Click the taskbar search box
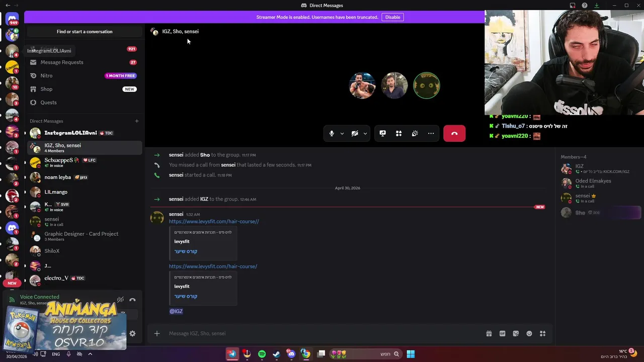Image resolution: width=644 pixels, height=362 pixels. (366, 354)
